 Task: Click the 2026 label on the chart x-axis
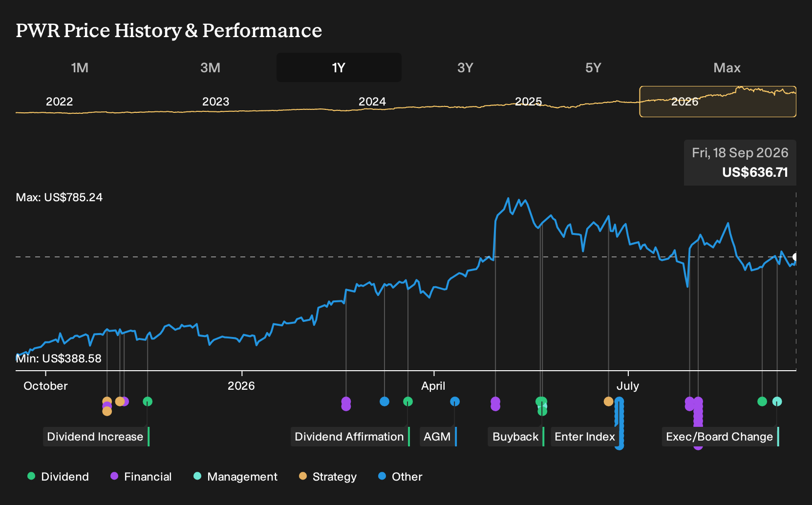[241, 386]
